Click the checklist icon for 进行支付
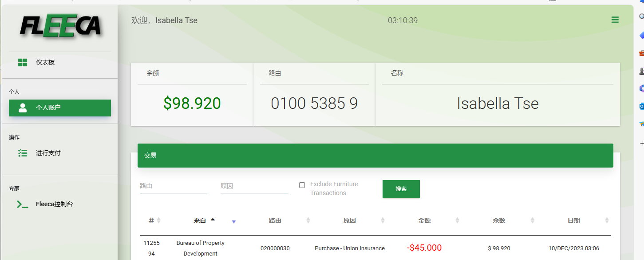Viewport: 644px width, 260px height. tap(23, 153)
